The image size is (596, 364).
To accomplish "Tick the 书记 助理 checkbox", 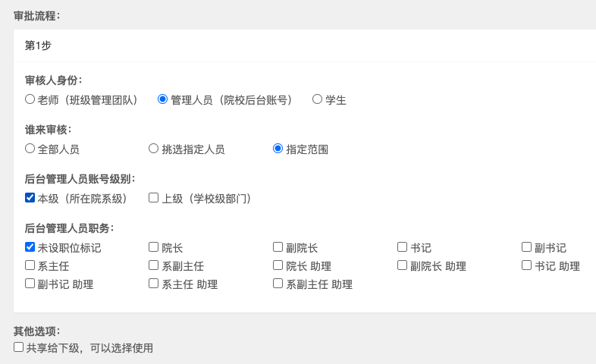I will [x=527, y=265].
